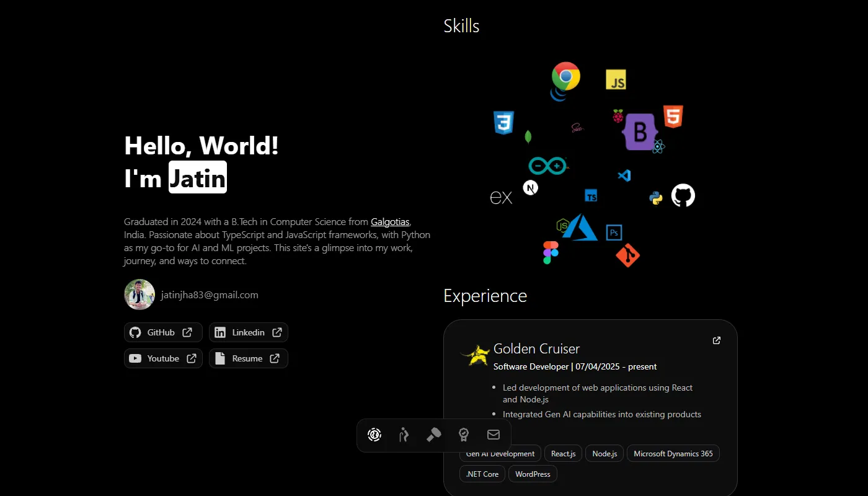This screenshot has width=868, height=496.
Task: Click the 'Hello, World!' heading
Action: click(x=201, y=146)
